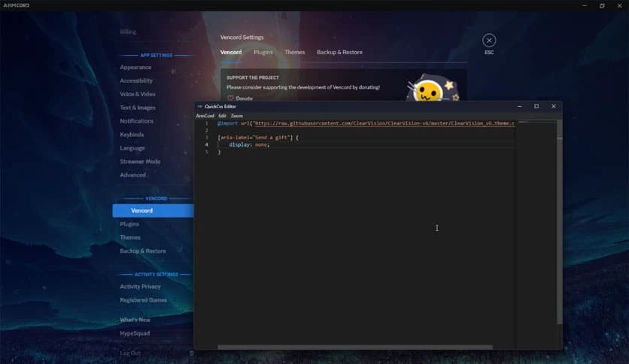629x364 pixels.
Task: Maximize the QuickCss Editor window
Action: click(536, 106)
